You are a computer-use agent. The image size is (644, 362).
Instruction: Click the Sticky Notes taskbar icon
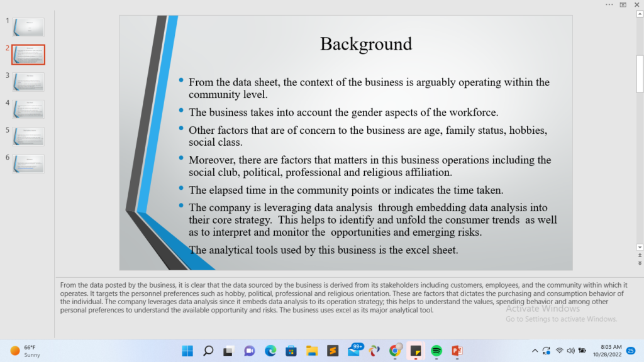coord(416,351)
